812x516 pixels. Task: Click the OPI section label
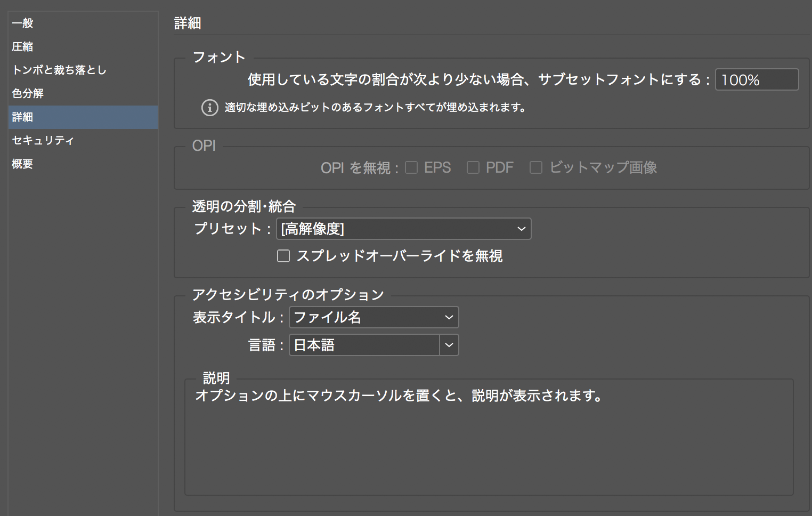(204, 146)
